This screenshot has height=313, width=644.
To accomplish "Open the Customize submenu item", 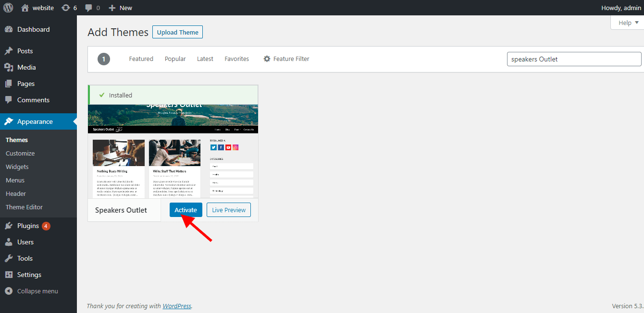I will pos(20,153).
